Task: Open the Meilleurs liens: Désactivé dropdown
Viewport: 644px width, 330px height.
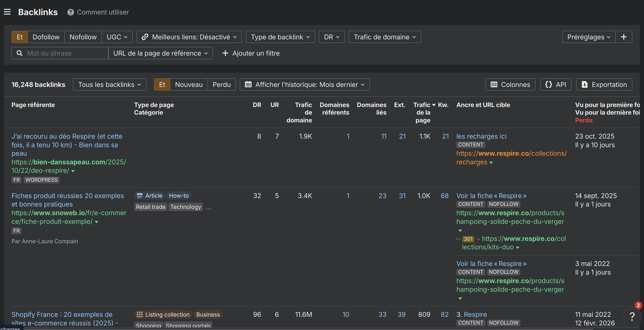Action: pos(189,37)
